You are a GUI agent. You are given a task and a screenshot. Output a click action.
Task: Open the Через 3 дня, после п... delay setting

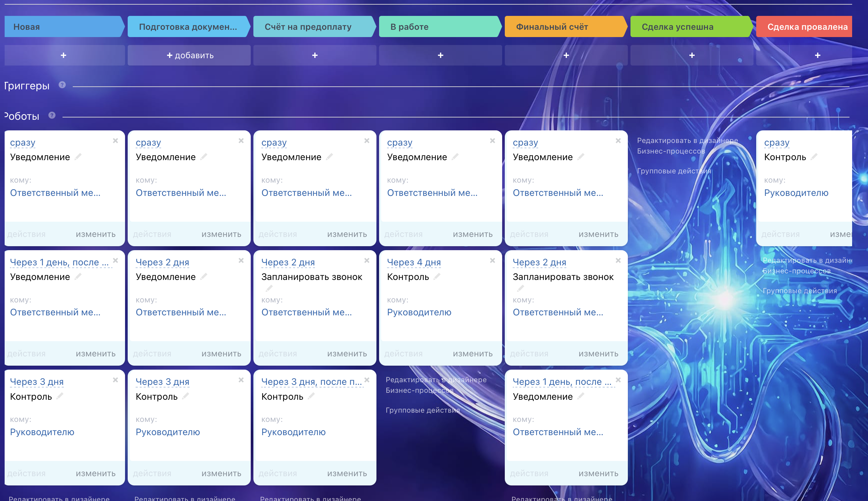pos(312,382)
